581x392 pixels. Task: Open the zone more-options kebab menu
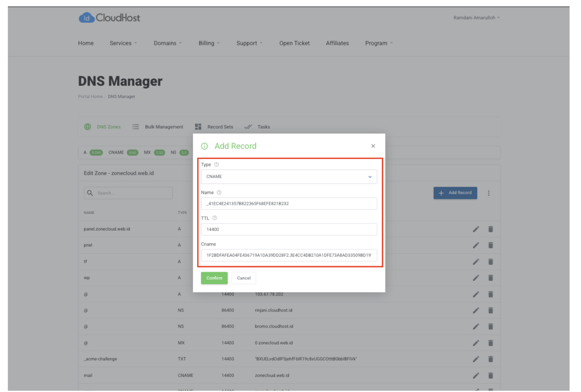click(488, 193)
